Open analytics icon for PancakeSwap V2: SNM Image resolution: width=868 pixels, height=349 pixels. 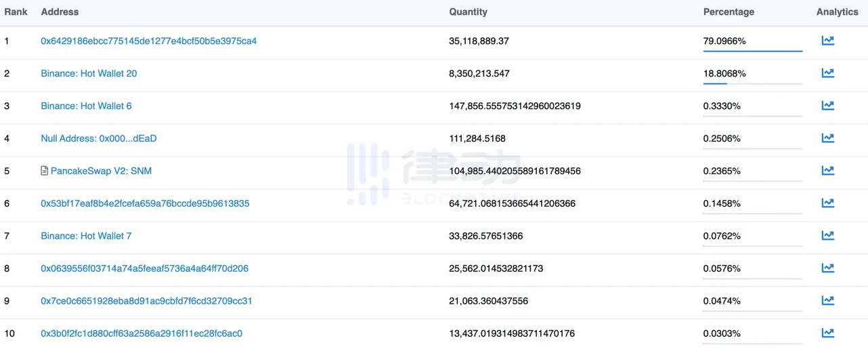tap(827, 171)
